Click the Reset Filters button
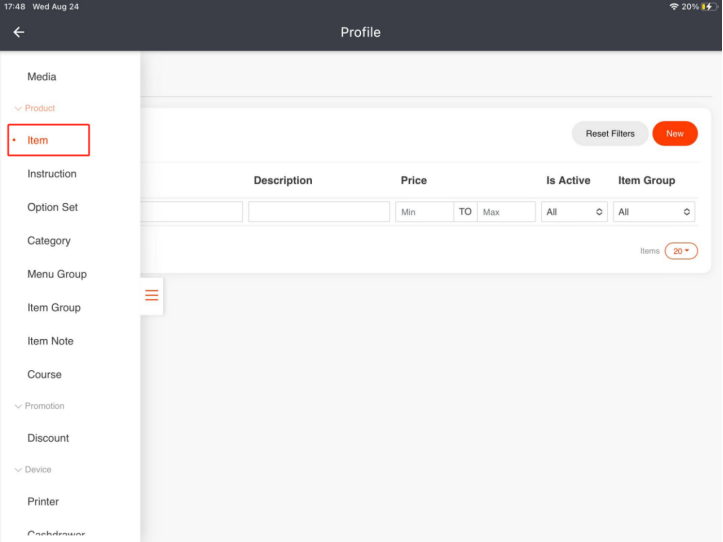This screenshot has width=723, height=542. point(610,133)
